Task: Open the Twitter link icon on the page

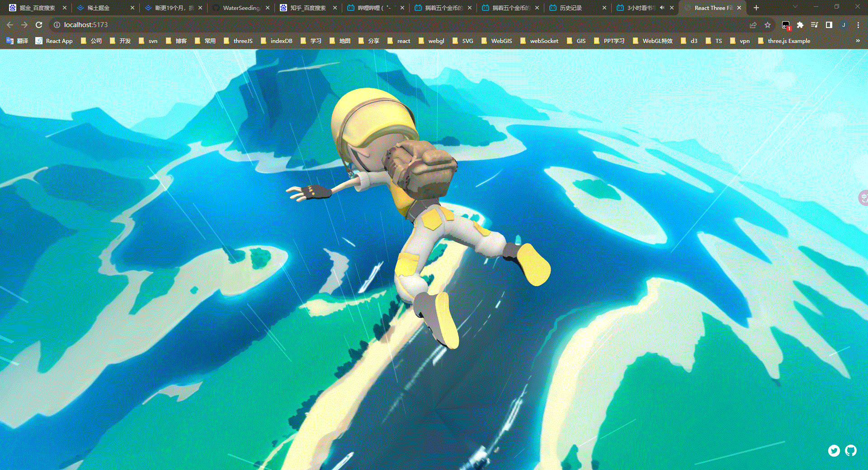Action: click(x=834, y=451)
